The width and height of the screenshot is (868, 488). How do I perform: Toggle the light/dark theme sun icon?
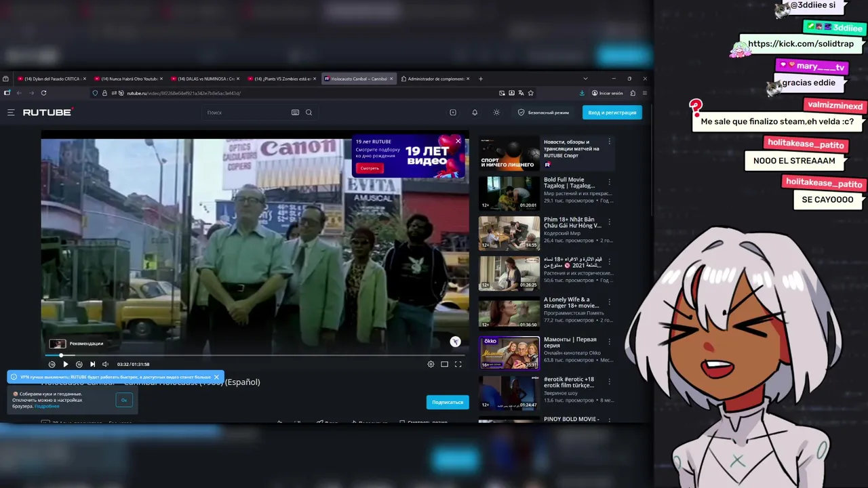point(496,113)
